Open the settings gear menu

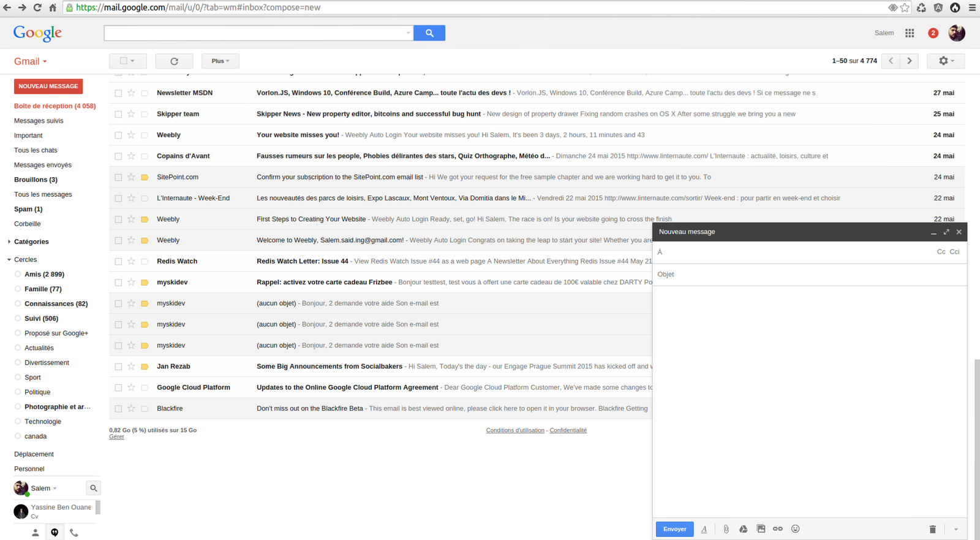click(x=946, y=61)
